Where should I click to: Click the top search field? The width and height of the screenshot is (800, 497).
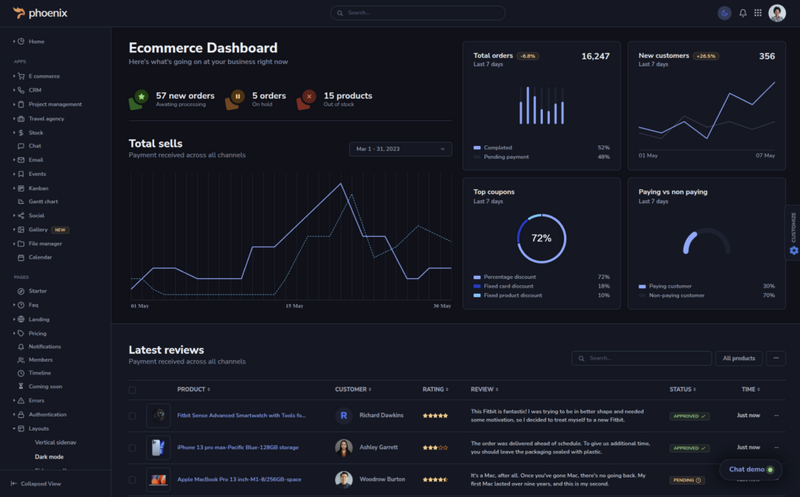(417, 13)
